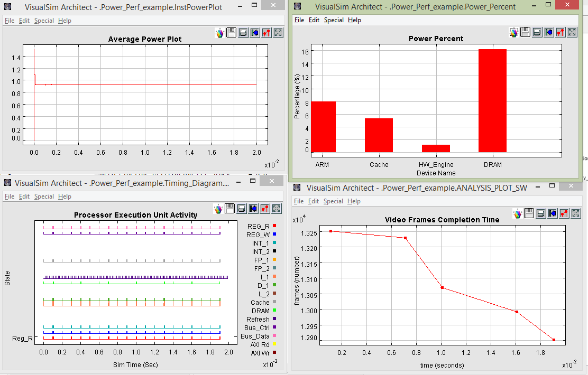Print the Power Percent plot
Viewport: 588px width, 375px height.
(x=537, y=32)
